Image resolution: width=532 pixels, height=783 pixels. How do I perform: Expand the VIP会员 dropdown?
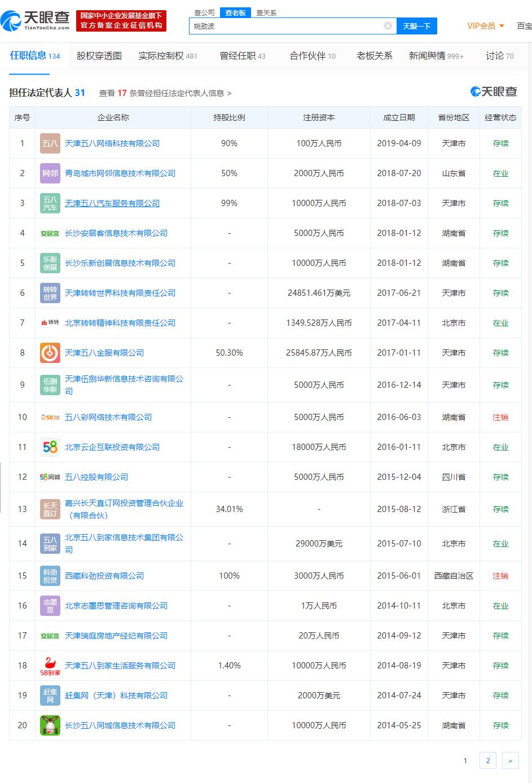pyautogui.click(x=485, y=26)
